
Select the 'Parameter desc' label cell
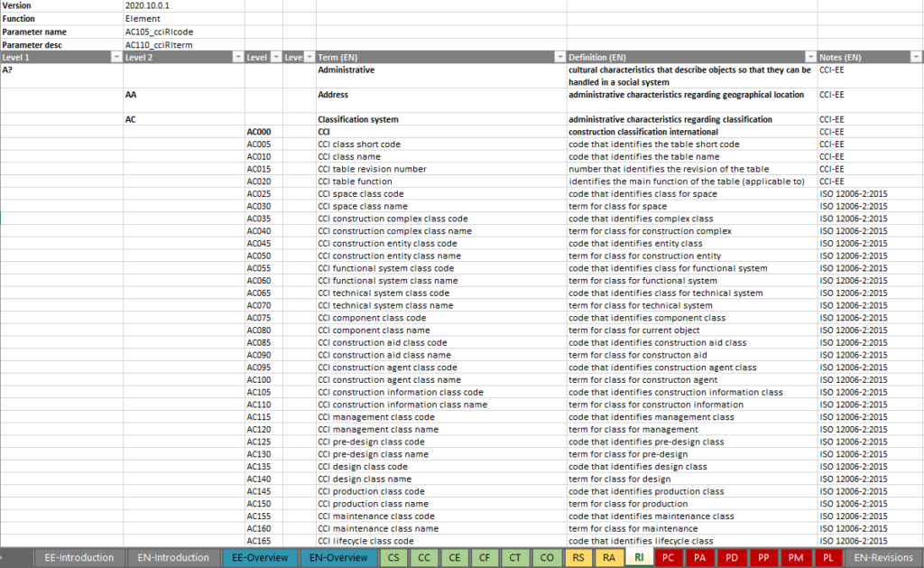coord(61,45)
